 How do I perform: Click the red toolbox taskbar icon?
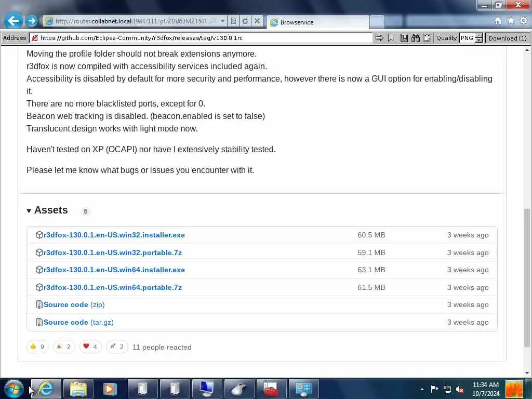pos(271,389)
